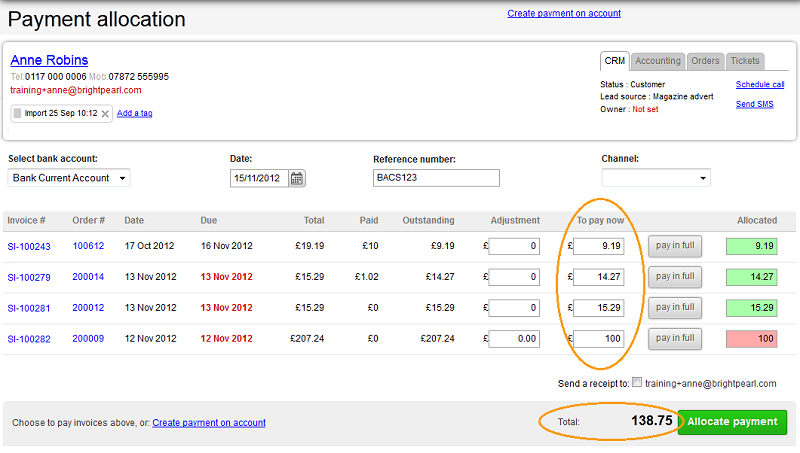Click the Invoice # column header
This screenshot has width=800, height=453.
(x=26, y=220)
